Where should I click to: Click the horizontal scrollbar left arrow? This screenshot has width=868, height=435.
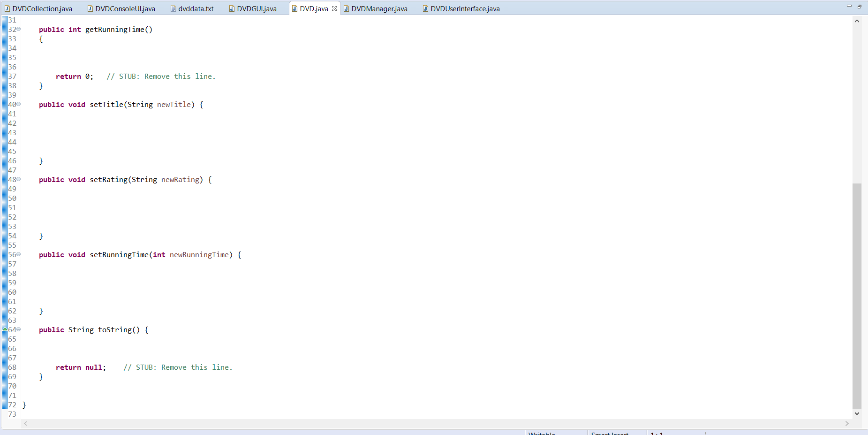coord(26,423)
